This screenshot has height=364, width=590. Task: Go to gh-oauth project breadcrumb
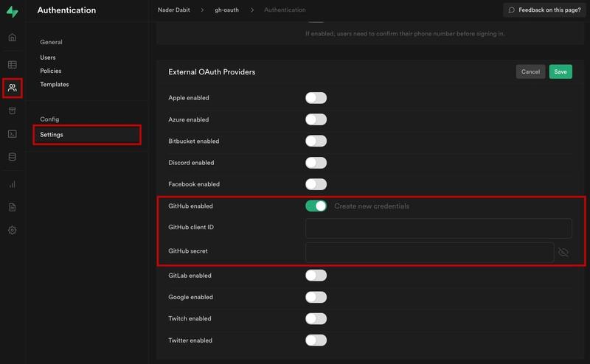(x=226, y=10)
